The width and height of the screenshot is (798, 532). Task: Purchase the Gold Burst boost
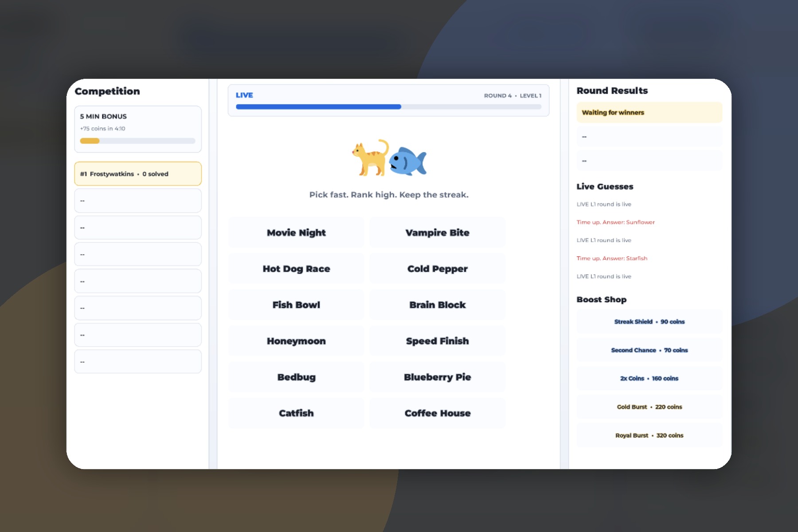coord(649,407)
